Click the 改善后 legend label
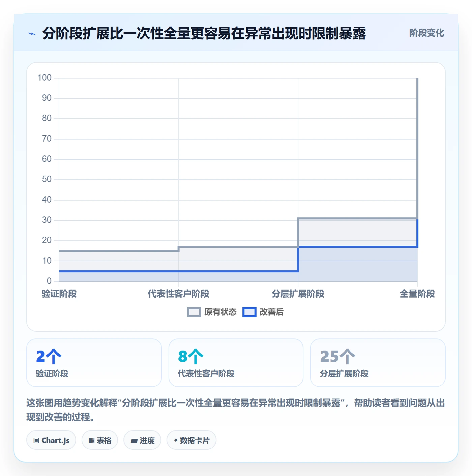The height and width of the screenshot is (476, 472). [271, 312]
